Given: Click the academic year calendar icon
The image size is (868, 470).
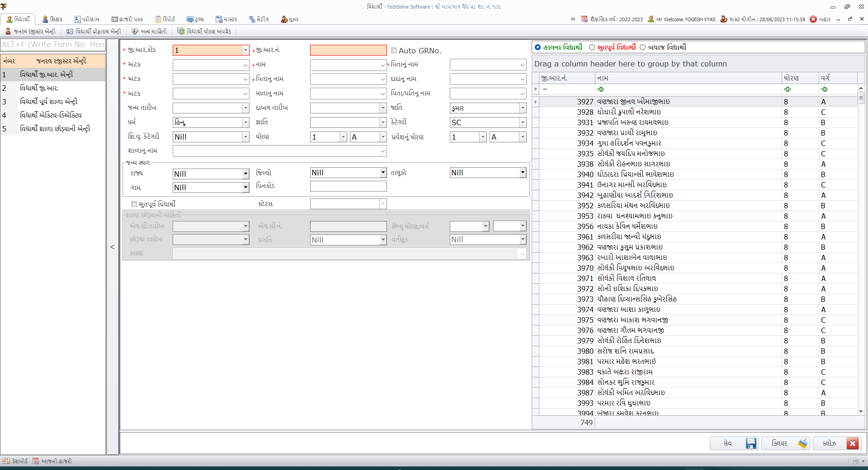Looking at the screenshot, I should (x=585, y=19).
